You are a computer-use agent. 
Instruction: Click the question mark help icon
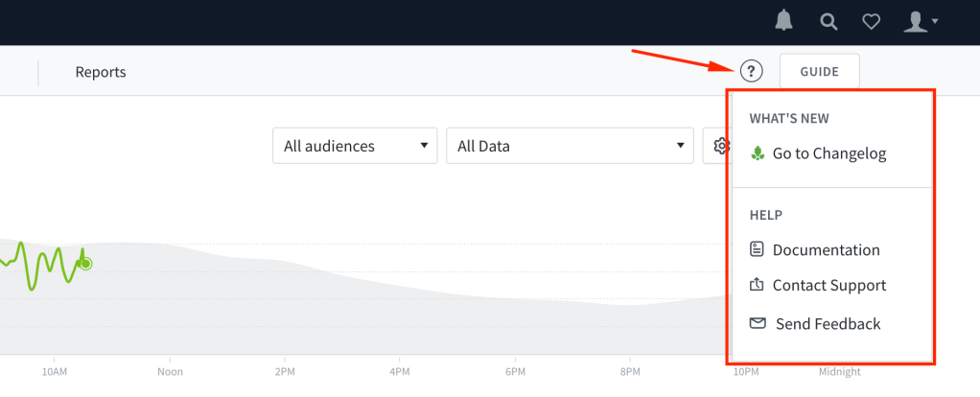coord(751,71)
